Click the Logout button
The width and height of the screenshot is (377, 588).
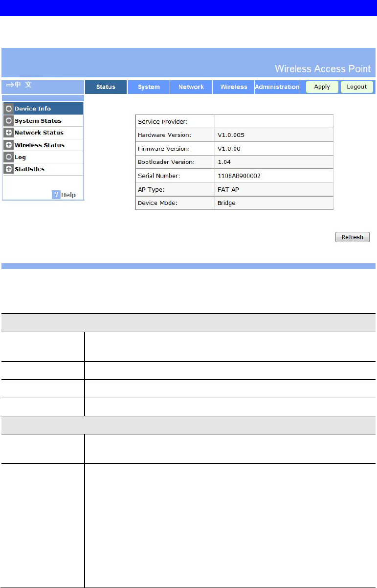click(357, 87)
